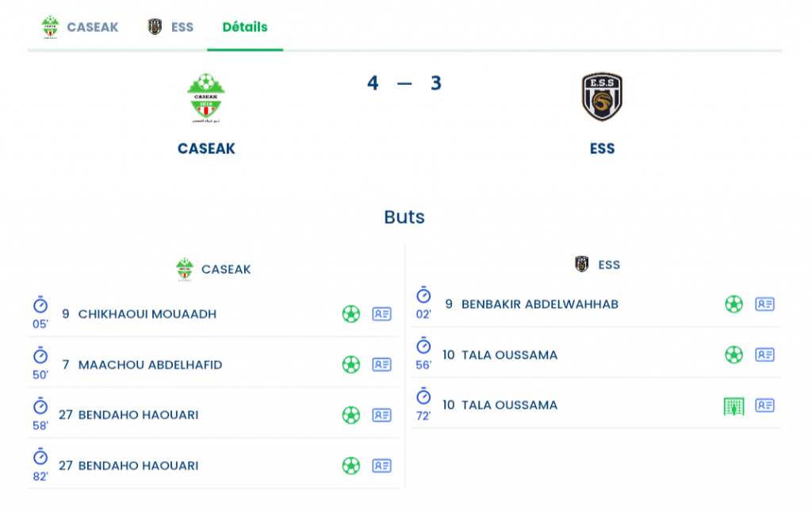This screenshot has height=511, width=812.
Task: Click the large ESS team crest
Action: tap(602, 98)
